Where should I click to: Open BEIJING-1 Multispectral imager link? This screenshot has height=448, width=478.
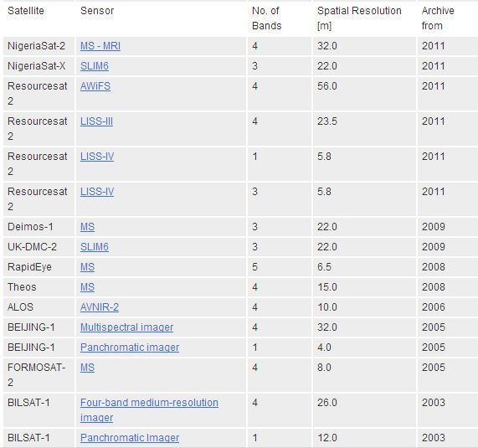point(126,327)
